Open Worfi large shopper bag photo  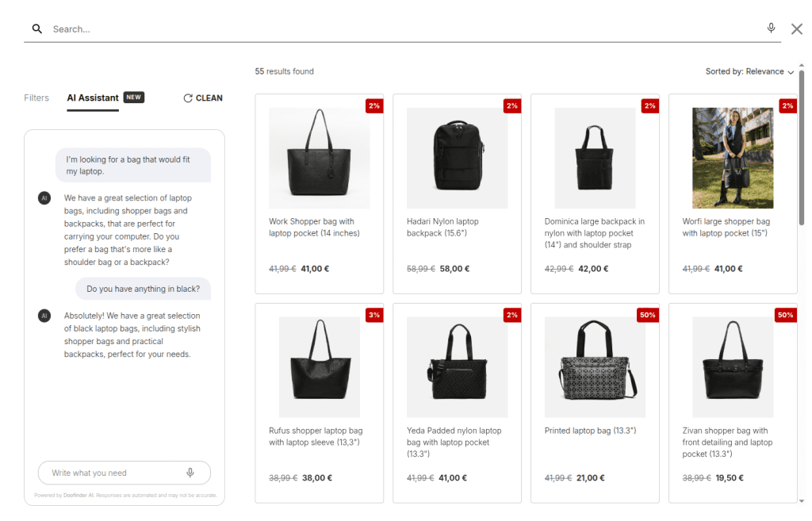[x=732, y=158]
